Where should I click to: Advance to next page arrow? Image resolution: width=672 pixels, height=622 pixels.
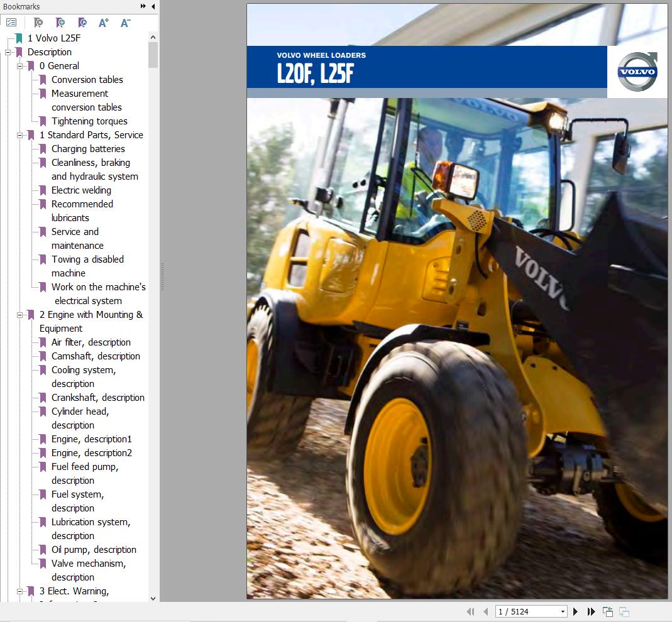point(575,611)
